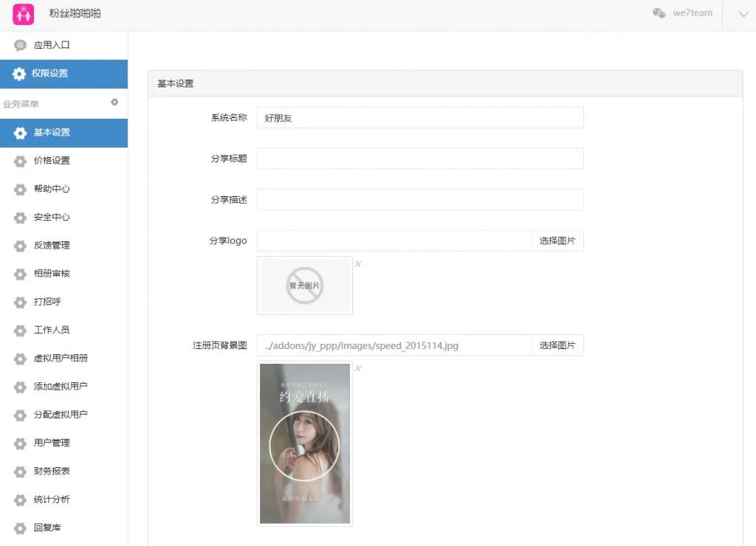Click the 帮助中心 gear icon
The height and width of the screenshot is (546, 756).
[x=20, y=190]
